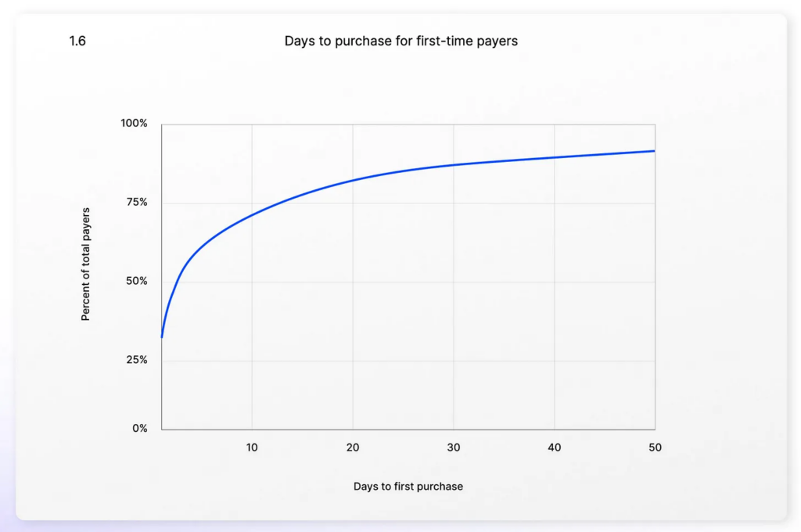The height and width of the screenshot is (532, 801).
Task: Click the figure number 1.6 label
Action: pyautogui.click(x=77, y=41)
